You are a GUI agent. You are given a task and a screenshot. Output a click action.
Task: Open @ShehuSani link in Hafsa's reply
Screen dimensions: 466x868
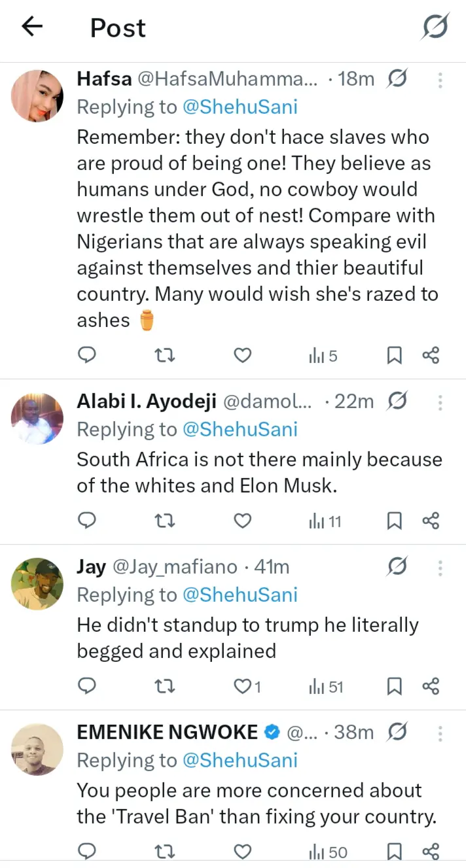coord(239,107)
